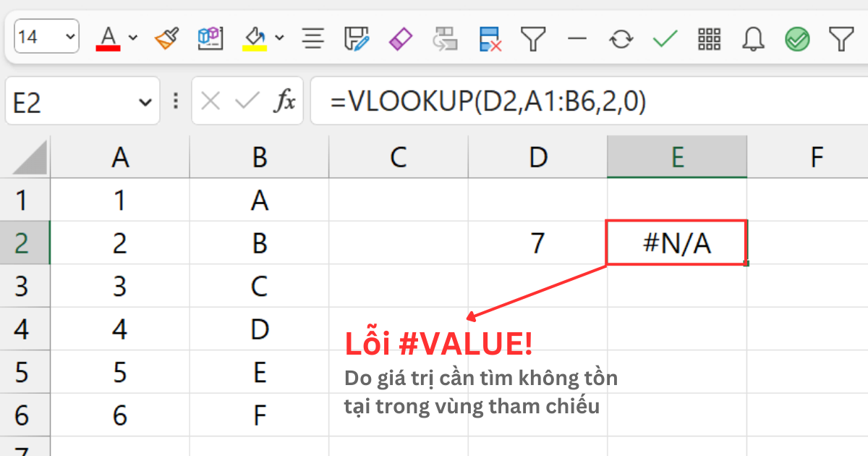Click the Insert Function fx button
This screenshot has height=456, width=868.
[x=286, y=101]
